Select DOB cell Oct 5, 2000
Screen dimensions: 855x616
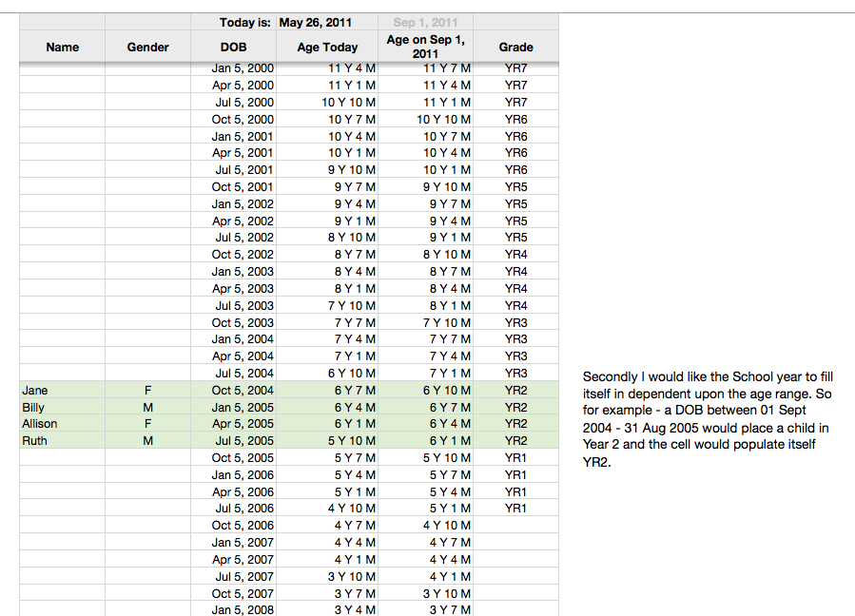233,120
